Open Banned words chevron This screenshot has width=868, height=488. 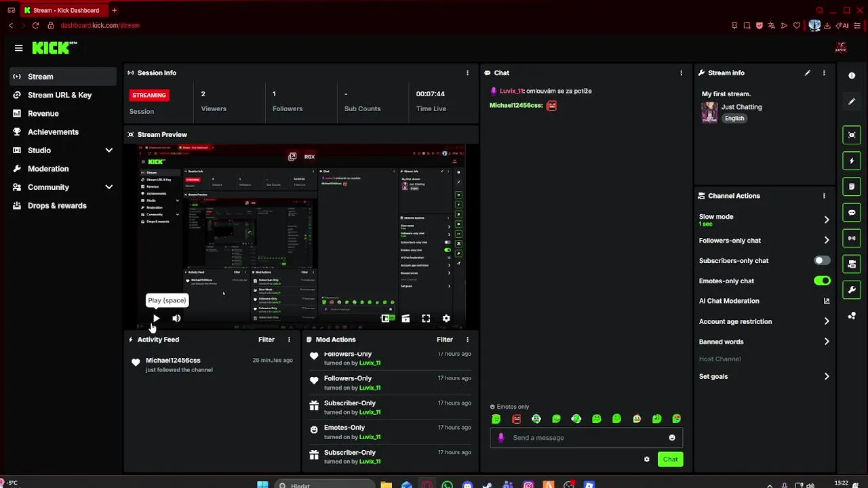827,342
